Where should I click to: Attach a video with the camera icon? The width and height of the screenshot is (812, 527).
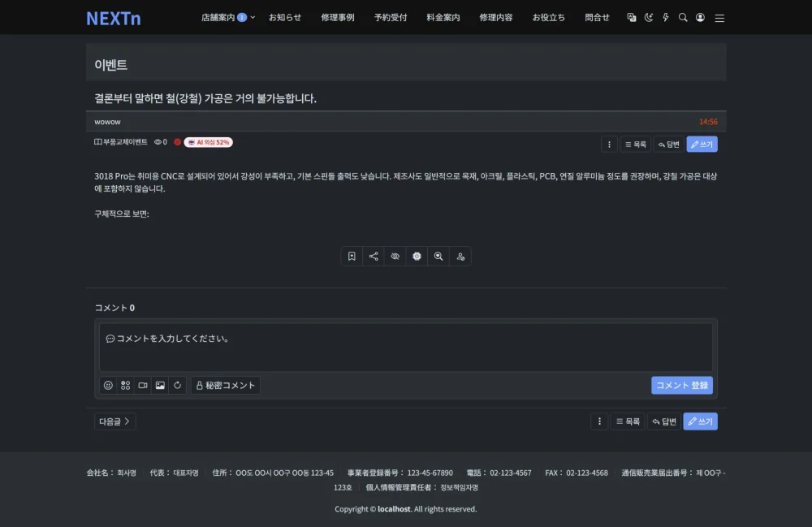click(143, 385)
